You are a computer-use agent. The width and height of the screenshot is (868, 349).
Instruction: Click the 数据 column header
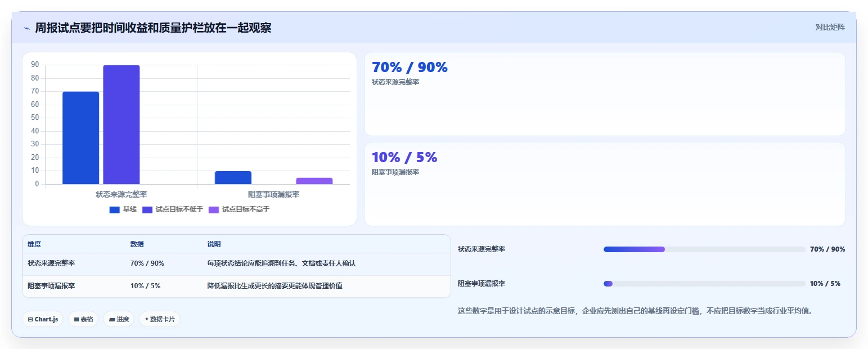137,244
